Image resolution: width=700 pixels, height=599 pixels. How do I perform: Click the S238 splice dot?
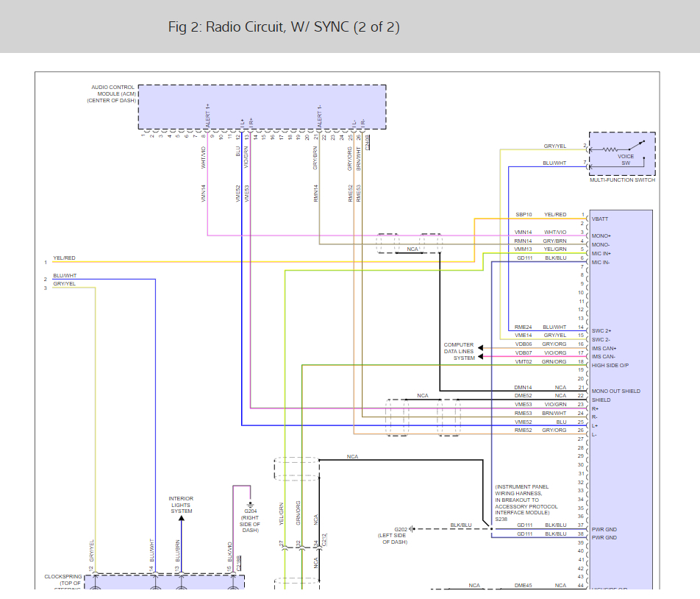[491, 529]
